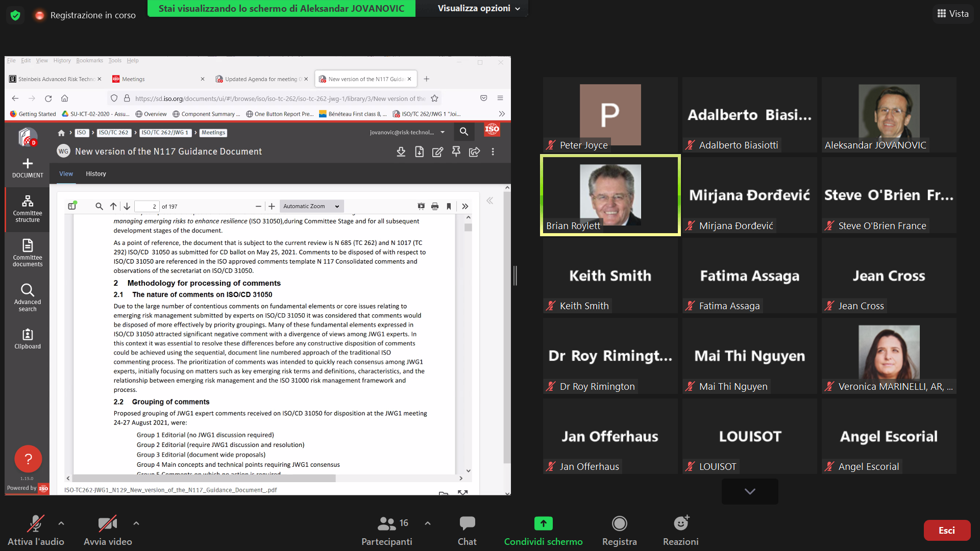Open the Partecipanti participants list

pyautogui.click(x=387, y=524)
